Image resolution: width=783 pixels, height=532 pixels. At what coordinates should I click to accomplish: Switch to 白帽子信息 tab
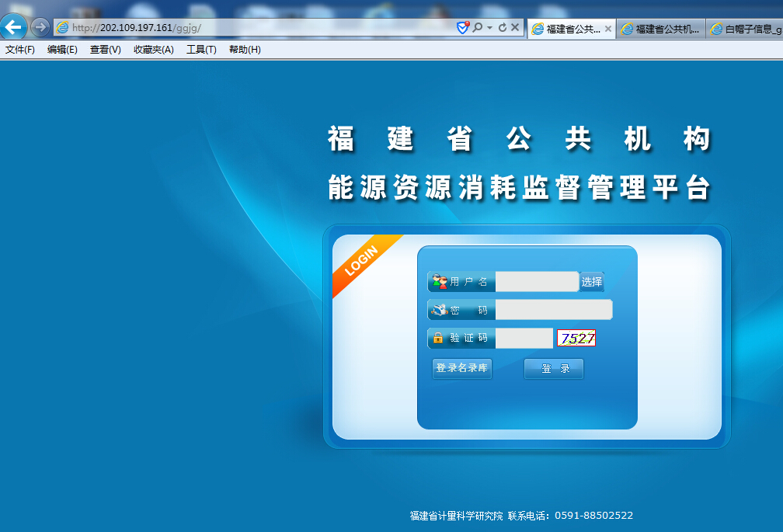pos(745,29)
